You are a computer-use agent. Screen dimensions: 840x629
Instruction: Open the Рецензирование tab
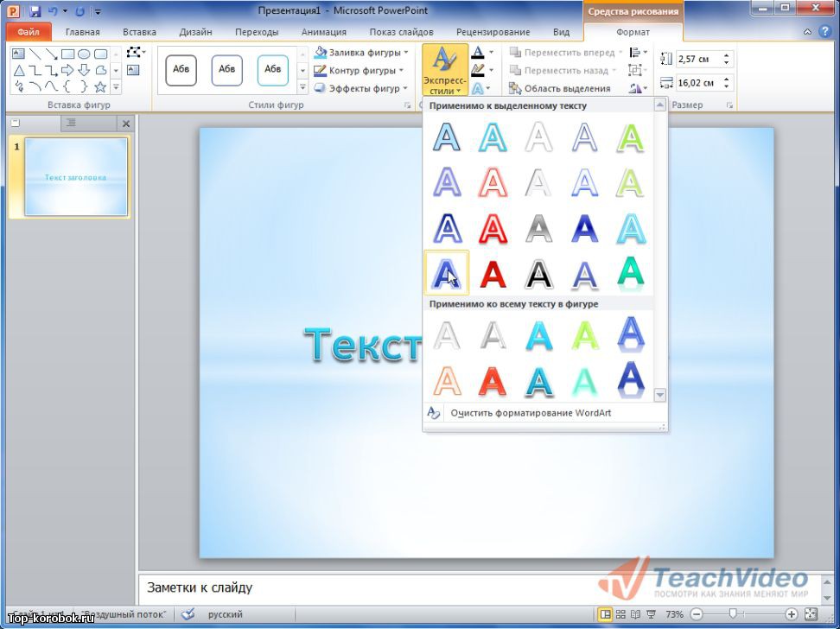(x=493, y=32)
